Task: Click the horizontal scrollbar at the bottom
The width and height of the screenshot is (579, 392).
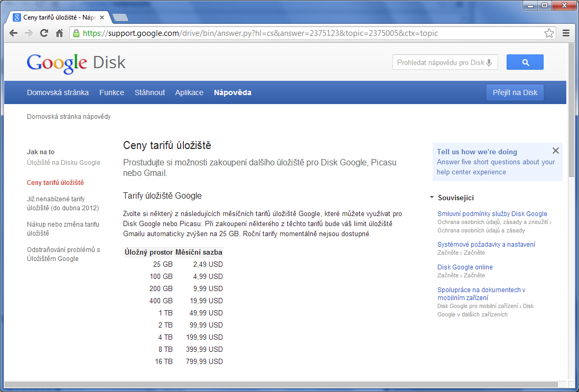Action: pos(281,385)
